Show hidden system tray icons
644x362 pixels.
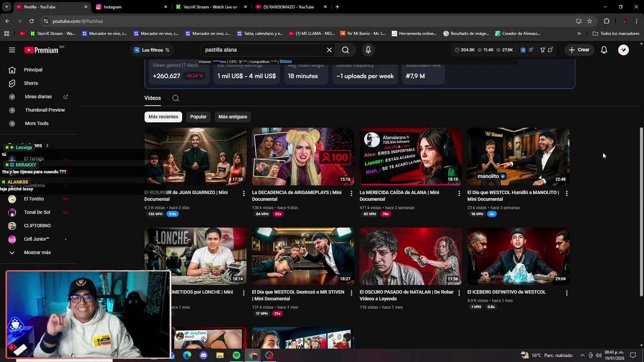coord(583,355)
